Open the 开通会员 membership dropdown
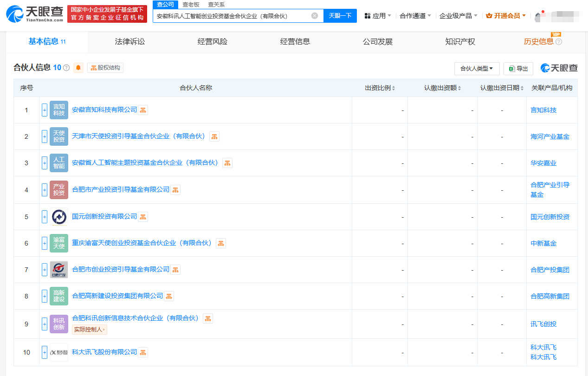This screenshot has width=588, height=376. coord(506,16)
